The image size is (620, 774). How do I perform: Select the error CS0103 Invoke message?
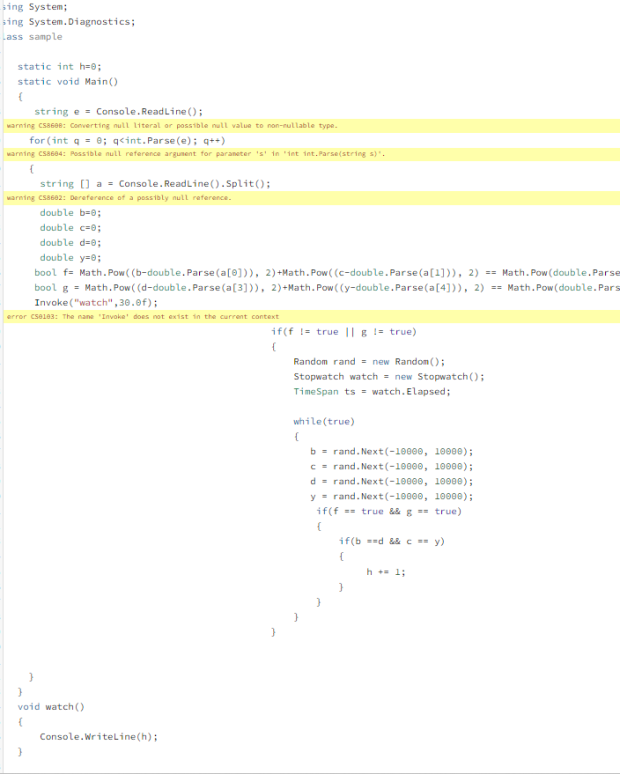142,316
